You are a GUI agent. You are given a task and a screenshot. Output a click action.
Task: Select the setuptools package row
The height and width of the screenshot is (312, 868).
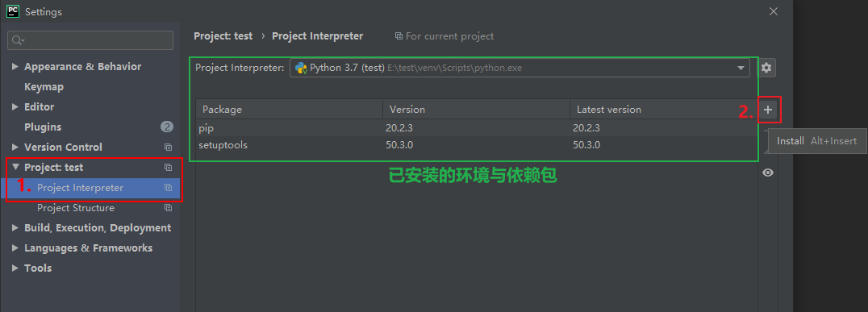[x=476, y=145]
